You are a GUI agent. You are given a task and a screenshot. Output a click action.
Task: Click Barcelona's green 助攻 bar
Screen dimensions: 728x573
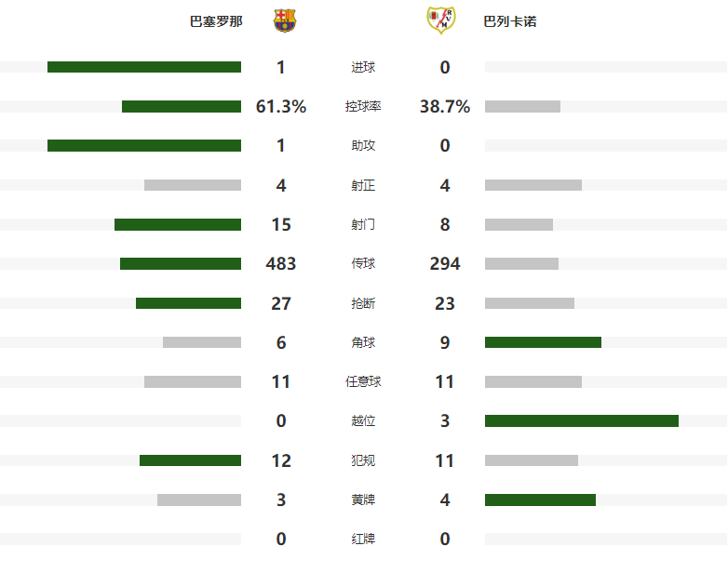click(144, 146)
